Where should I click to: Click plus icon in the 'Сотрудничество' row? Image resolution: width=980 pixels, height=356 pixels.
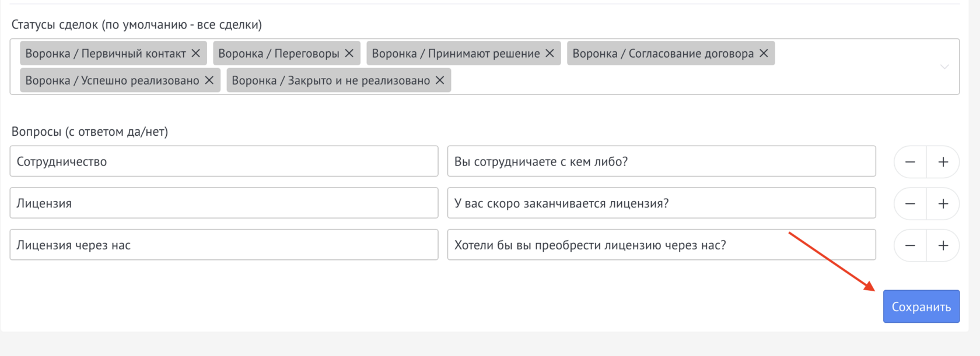pyautogui.click(x=943, y=162)
